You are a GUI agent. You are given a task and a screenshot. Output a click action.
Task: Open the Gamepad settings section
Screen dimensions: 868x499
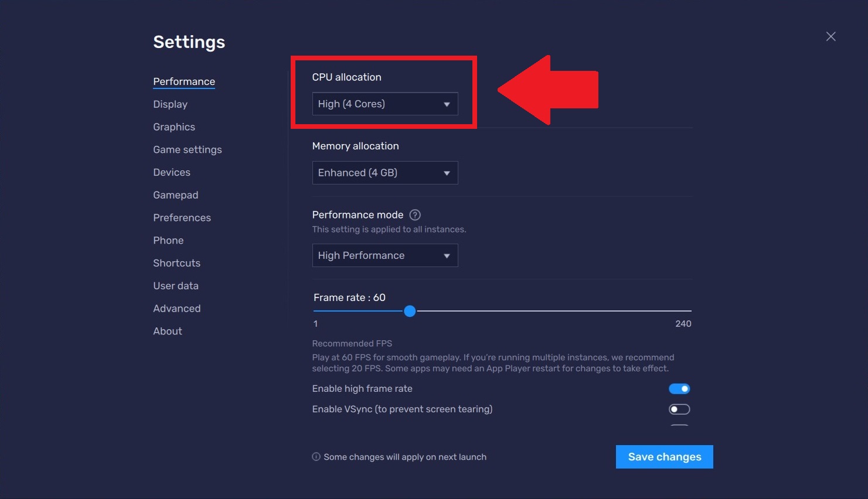tap(175, 194)
